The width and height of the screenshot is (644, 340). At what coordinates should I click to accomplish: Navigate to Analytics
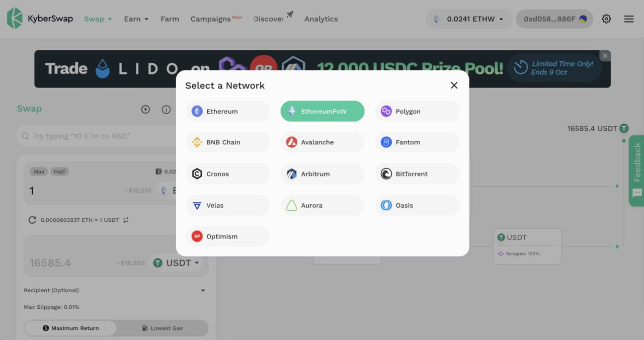(x=321, y=19)
